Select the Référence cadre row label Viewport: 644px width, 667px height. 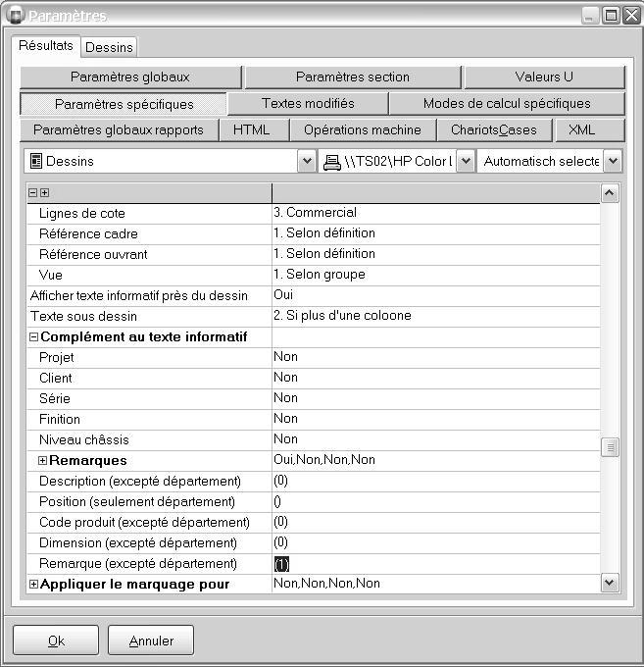pos(88,234)
